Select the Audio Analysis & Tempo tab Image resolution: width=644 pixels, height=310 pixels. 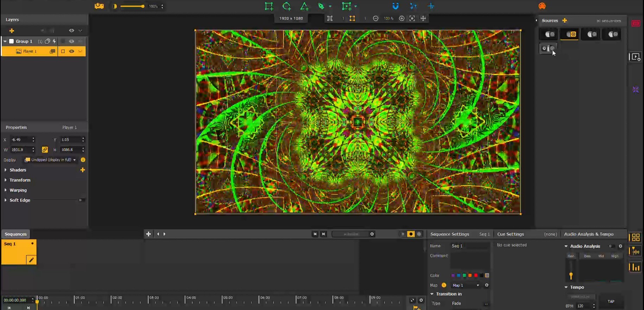(588, 234)
